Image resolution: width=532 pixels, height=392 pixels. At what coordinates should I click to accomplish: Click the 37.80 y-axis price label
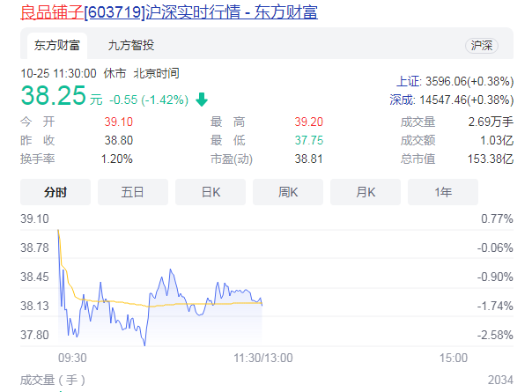point(34,335)
